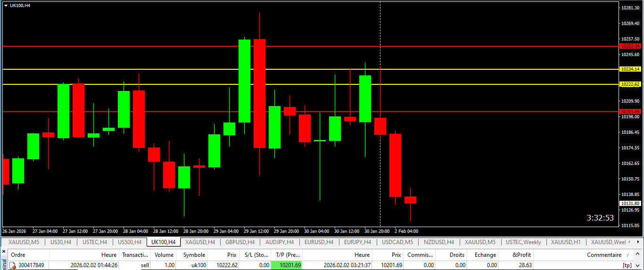644x270 pixels.
Task: Switch to the USTEC,Weekly chart tab
Action: (523, 242)
